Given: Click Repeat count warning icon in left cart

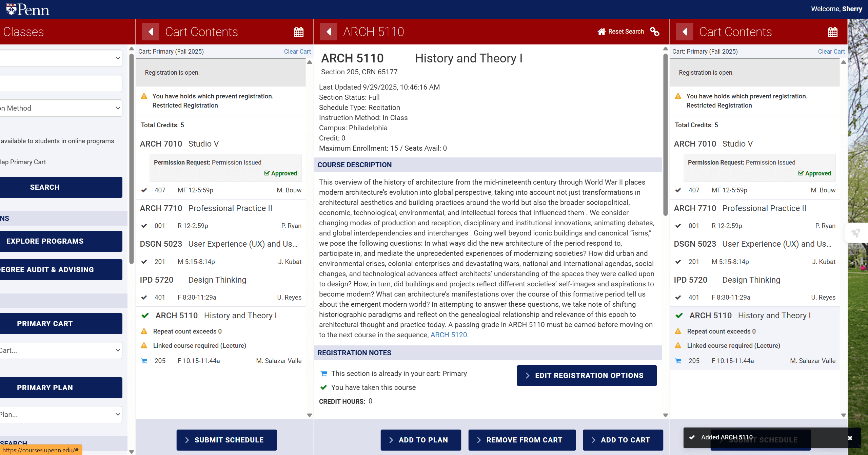Looking at the screenshot, I should 144,331.
